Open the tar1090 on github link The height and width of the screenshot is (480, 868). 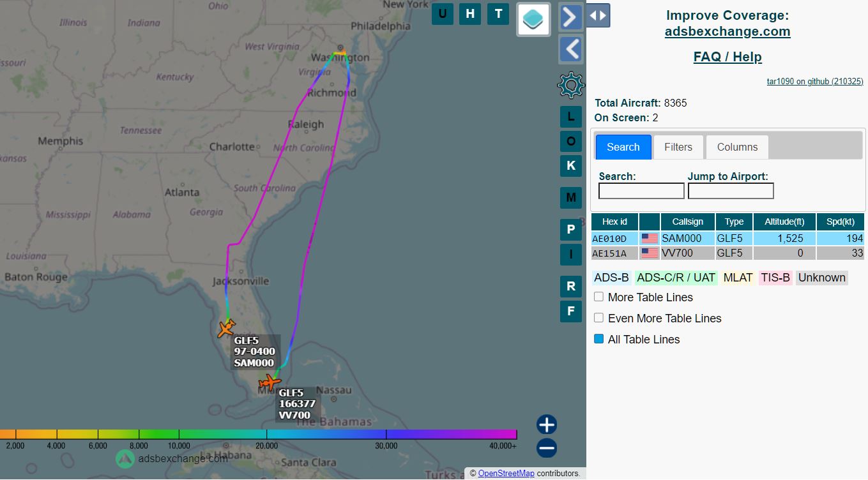click(x=815, y=81)
